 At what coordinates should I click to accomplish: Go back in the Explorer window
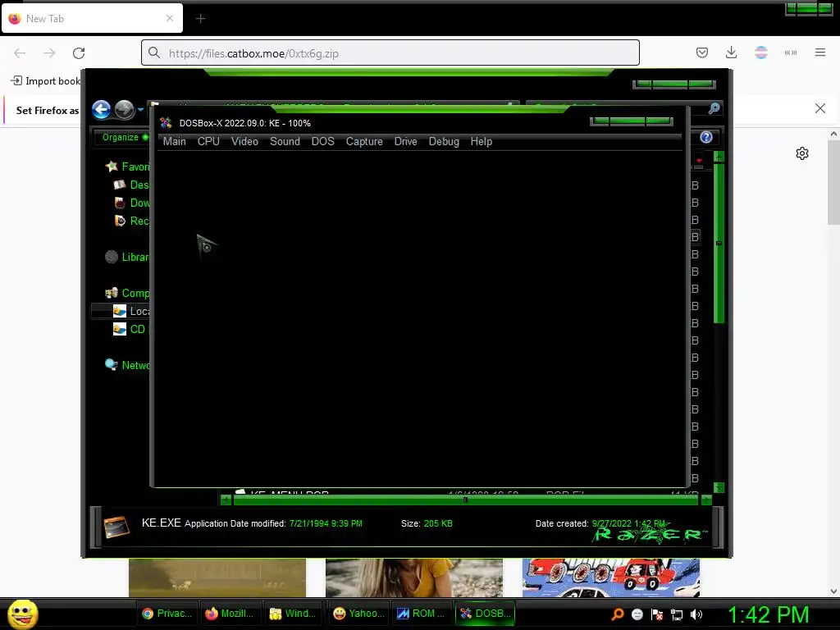coord(101,109)
